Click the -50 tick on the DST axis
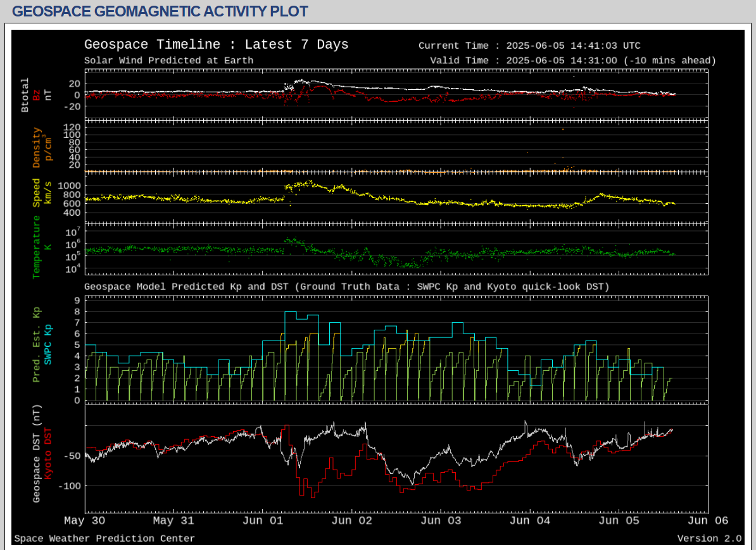The height and width of the screenshot is (550, 756). 72,456
